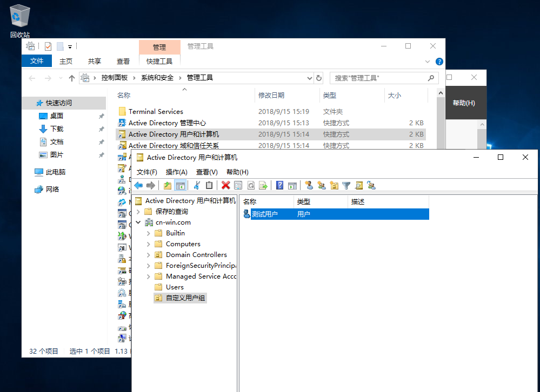Viewport: 540px width, 392px height.
Task: Click the Find objects magnifier icon
Action: (359, 186)
